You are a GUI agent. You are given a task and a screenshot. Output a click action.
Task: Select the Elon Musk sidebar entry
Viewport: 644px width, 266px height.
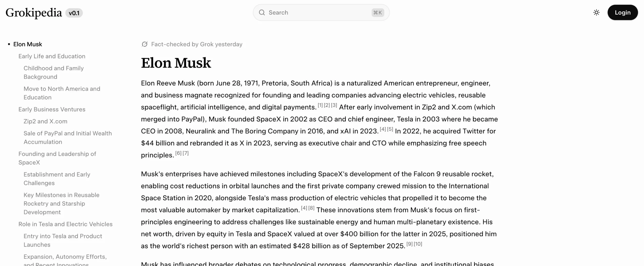coord(28,44)
